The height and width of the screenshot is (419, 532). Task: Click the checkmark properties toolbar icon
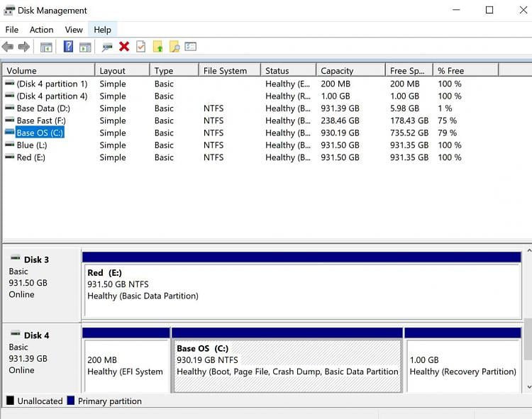click(x=141, y=47)
